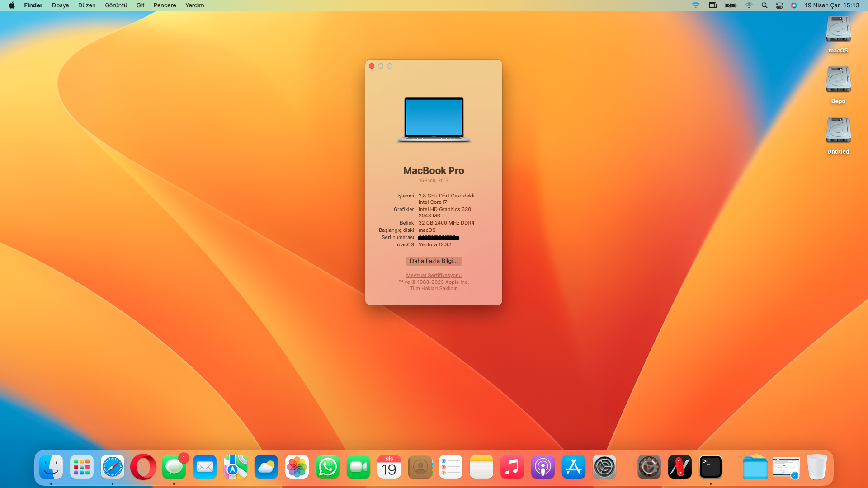Viewport: 868px width, 488px height.
Task: Launch the Podcasts app from dock
Action: tap(543, 467)
